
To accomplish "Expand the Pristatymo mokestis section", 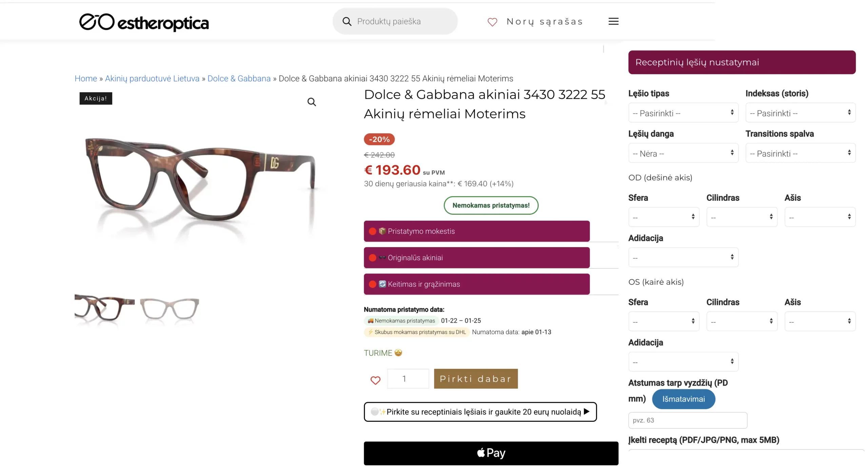I will [476, 231].
